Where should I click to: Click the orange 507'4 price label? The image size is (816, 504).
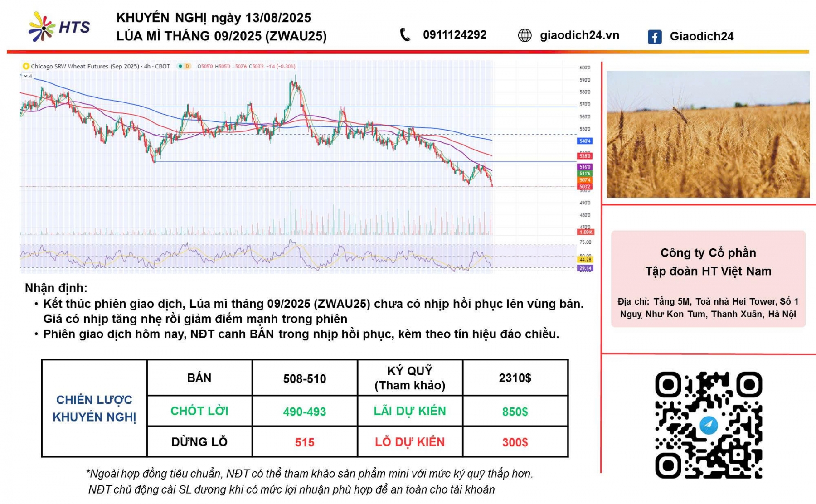click(585, 180)
